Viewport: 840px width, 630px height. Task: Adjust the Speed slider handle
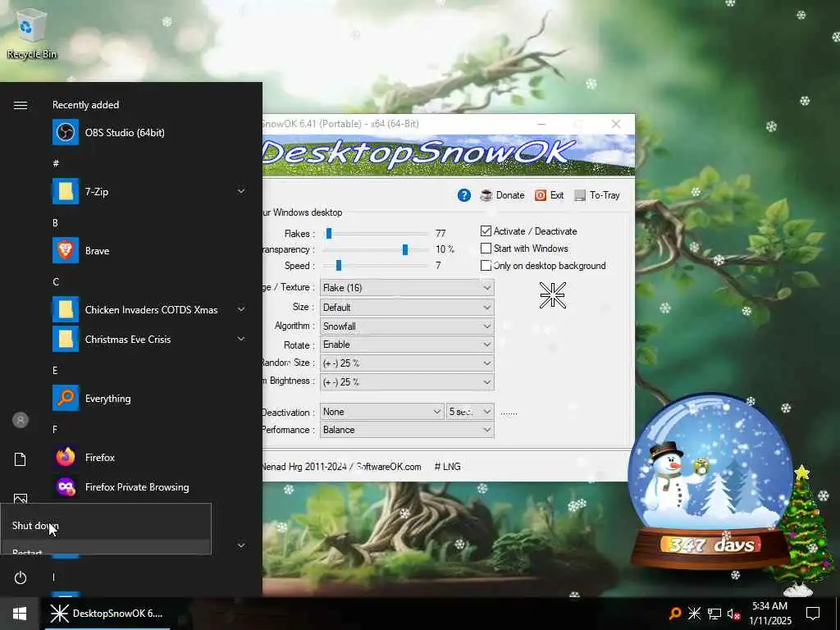tap(339, 265)
